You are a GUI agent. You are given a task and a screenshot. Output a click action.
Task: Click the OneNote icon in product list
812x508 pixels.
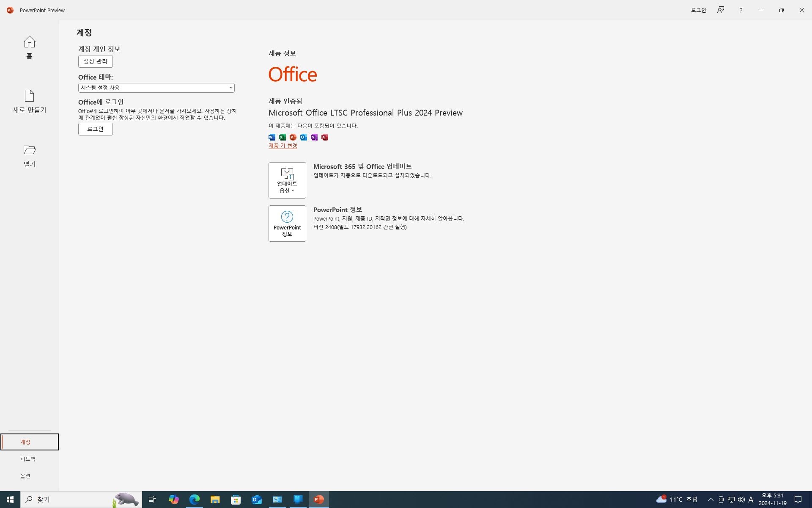click(314, 137)
